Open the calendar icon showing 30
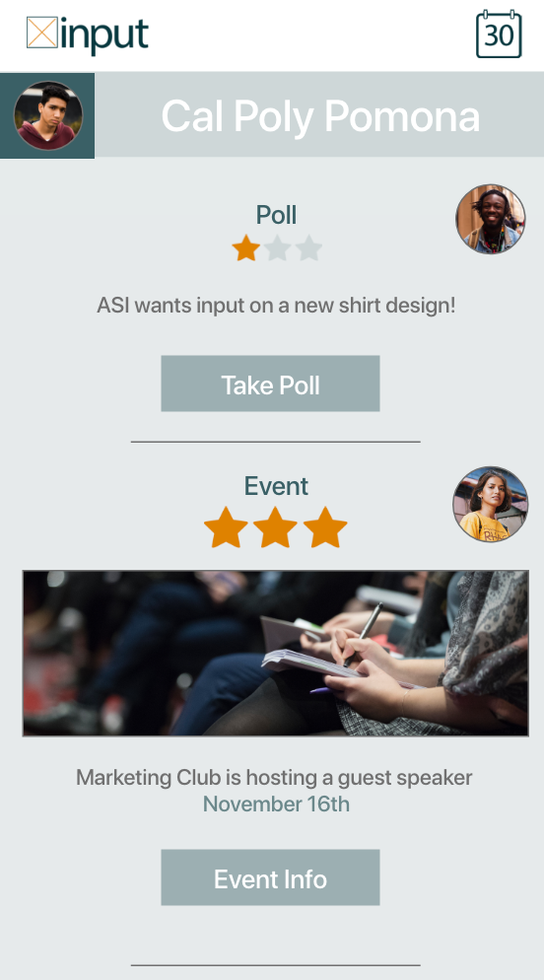This screenshot has width=544, height=980. (x=499, y=34)
